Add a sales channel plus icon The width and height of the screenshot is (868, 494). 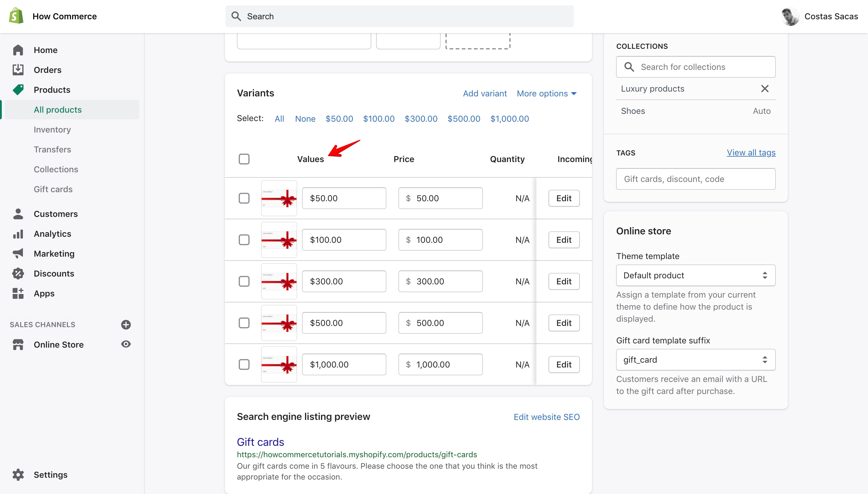point(126,325)
